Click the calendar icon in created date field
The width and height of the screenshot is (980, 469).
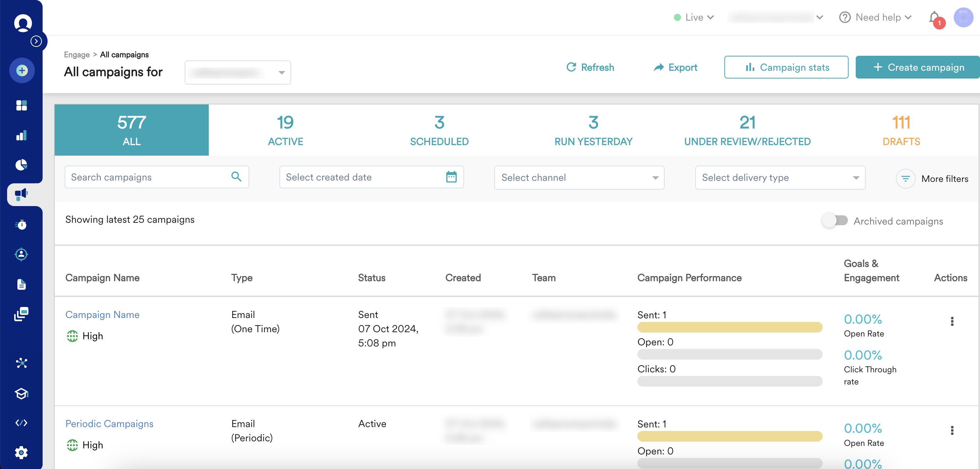click(451, 177)
